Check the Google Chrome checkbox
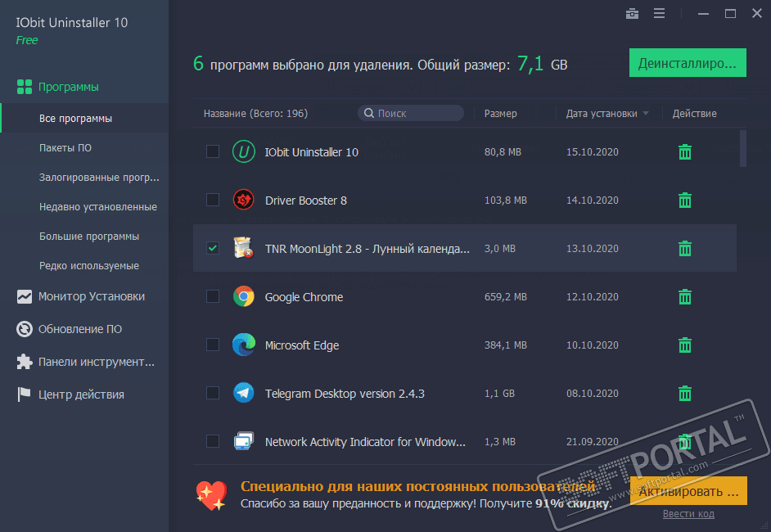The width and height of the screenshot is (771, 532). 213,296
